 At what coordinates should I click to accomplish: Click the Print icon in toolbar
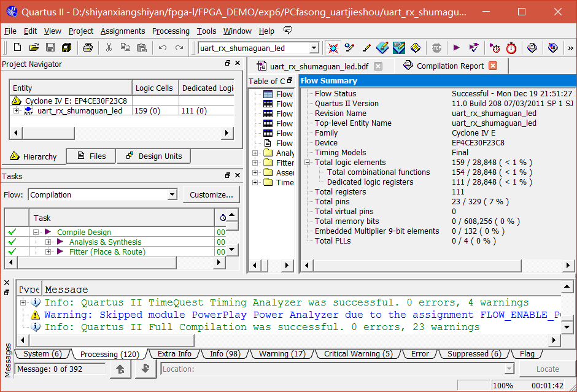pyautogui.click(x=88, y=47)
